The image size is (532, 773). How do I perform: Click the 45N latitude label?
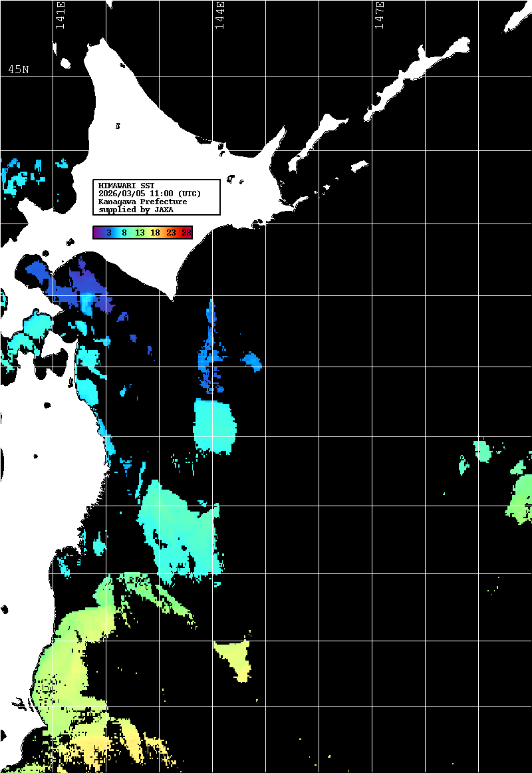point(19,70)
